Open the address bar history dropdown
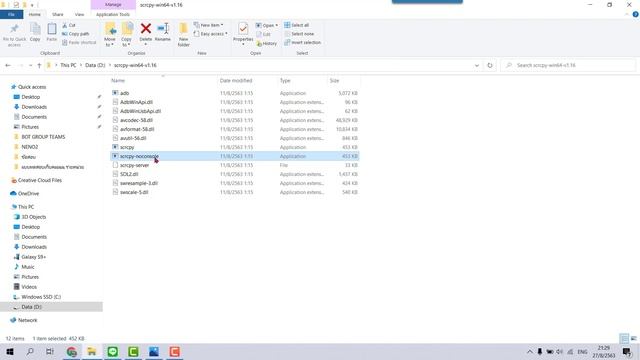 click(476, 65)
